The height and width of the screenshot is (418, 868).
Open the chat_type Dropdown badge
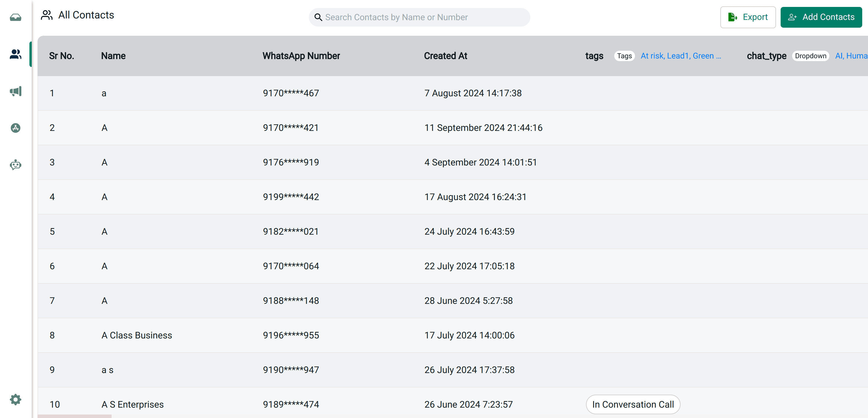pyautogui.click(x=810, y=56)
